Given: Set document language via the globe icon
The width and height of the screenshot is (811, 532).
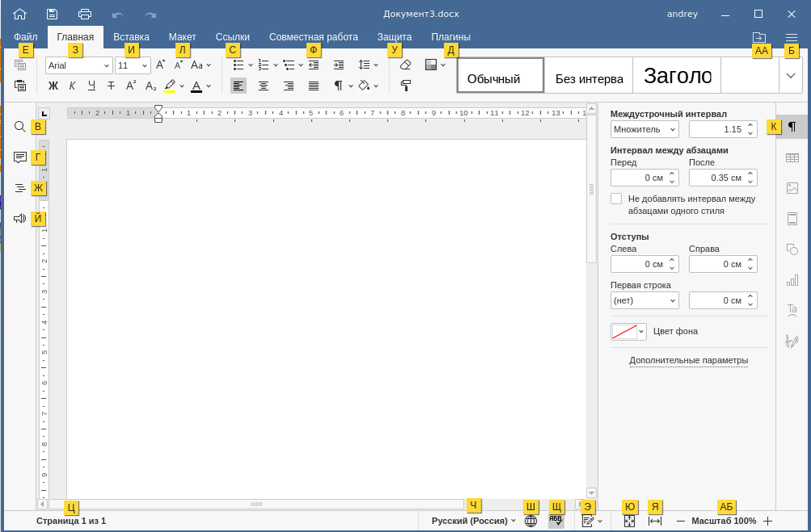Looking at the screenshot, I should pyautogui.click(x=531, y=521).
